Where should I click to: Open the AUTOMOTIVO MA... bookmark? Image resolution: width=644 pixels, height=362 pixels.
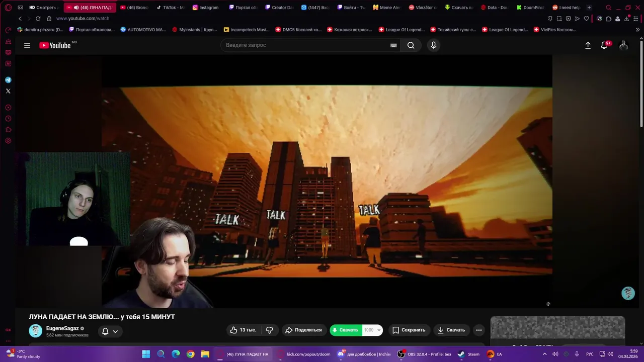tap(143, 30)
